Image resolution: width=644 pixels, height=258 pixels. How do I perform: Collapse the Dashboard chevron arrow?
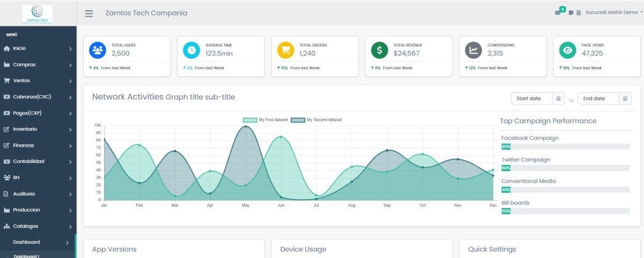pos(67,243)
